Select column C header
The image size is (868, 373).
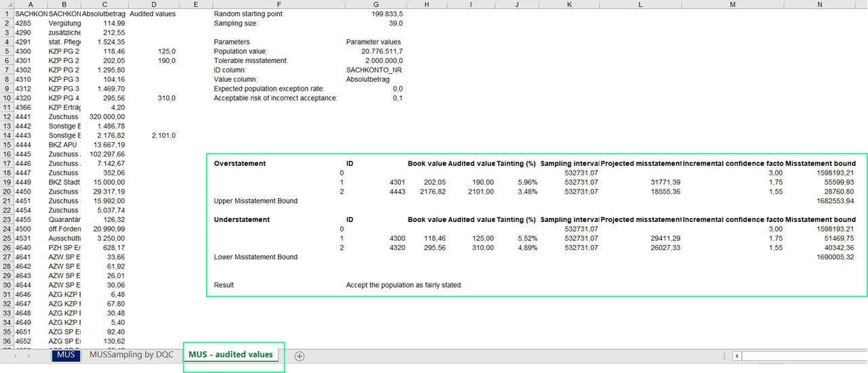click(x=103, y=4)
